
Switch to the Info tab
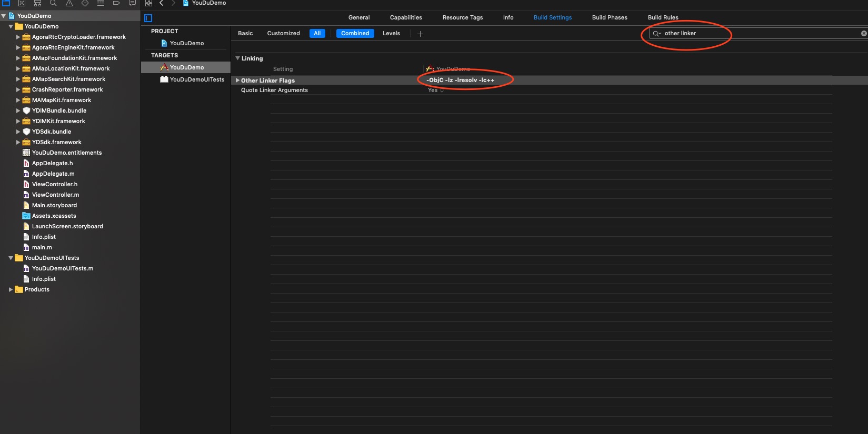coord(508,17)
